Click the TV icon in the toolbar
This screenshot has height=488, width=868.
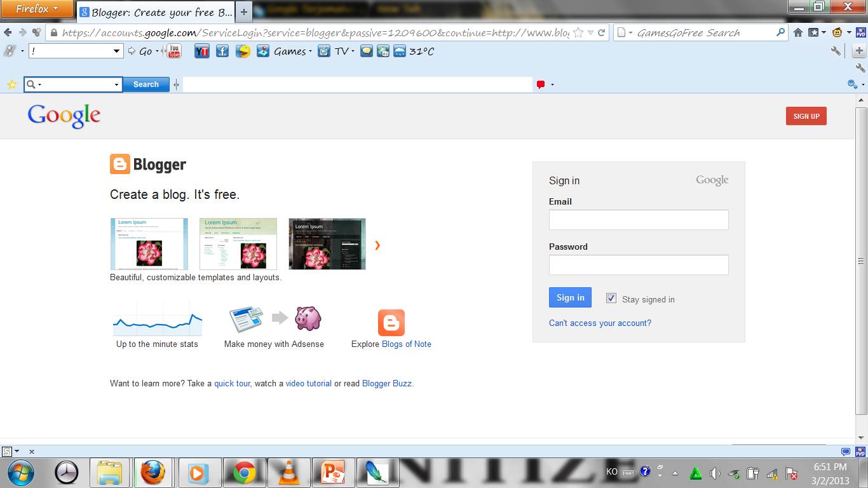pyautogui.click(x=324, y=51)
